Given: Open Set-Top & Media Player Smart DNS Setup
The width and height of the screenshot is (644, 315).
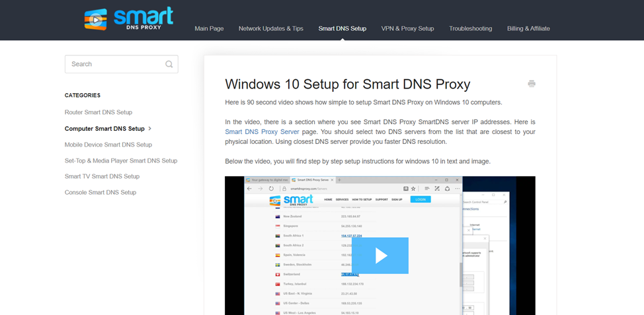Looking at the screenshot, I should click(x=121, y=160).
